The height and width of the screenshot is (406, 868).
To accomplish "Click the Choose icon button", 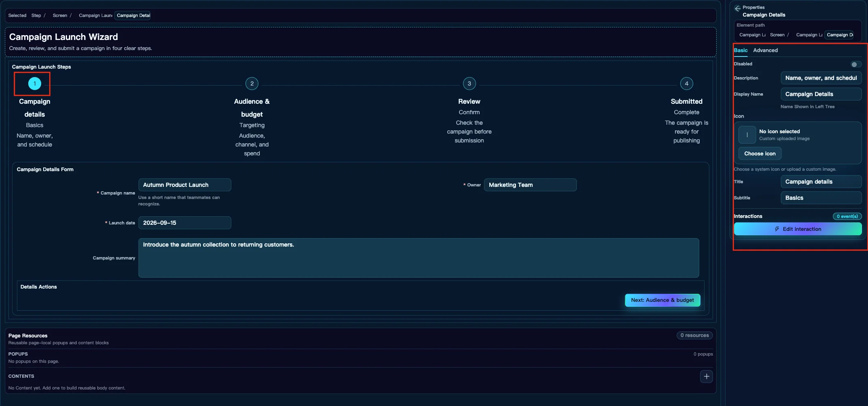I will pos(760,153).
